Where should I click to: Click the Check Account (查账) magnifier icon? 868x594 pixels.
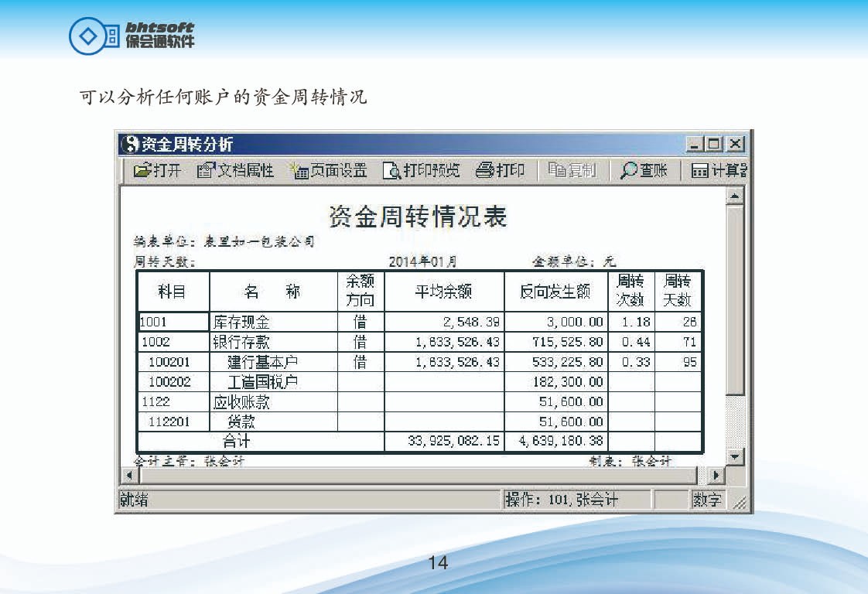point(630,171)
